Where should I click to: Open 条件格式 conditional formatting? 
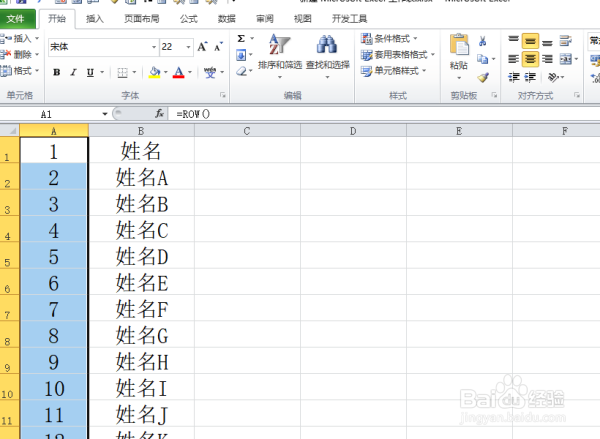[x=389, y=39]
